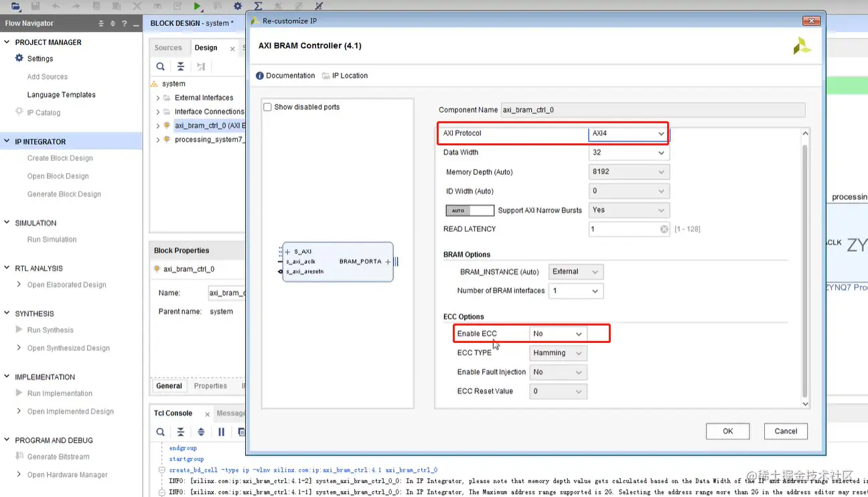Viewport: 868px width, 497px height.
Task: Click the Settings gear under Project Manager
Action: (x=19, y=58)
